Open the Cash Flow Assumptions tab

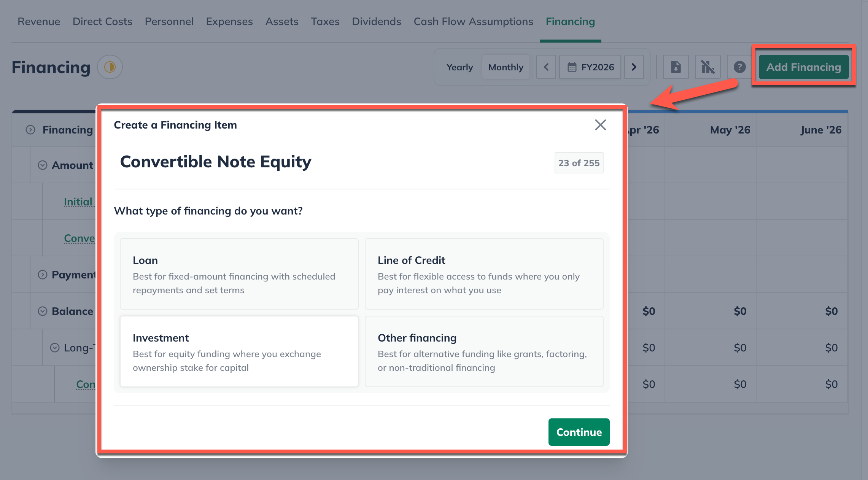(x=473, y=22)
